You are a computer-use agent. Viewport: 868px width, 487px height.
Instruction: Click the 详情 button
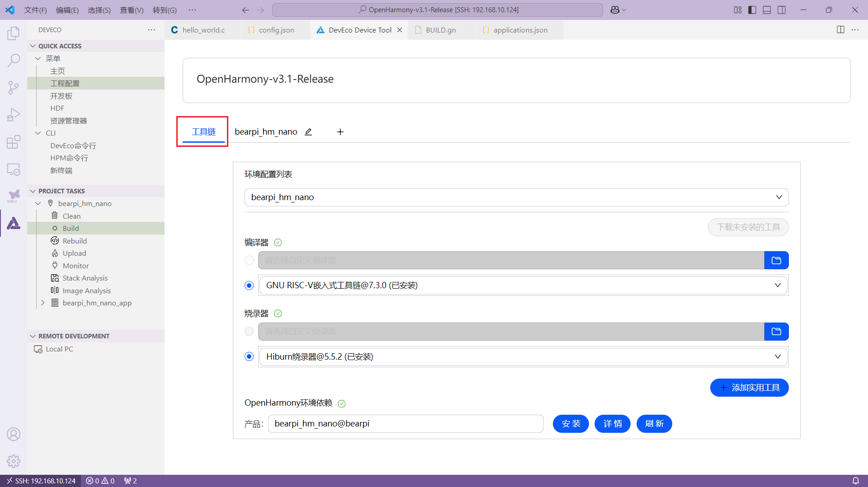[612, 424]
